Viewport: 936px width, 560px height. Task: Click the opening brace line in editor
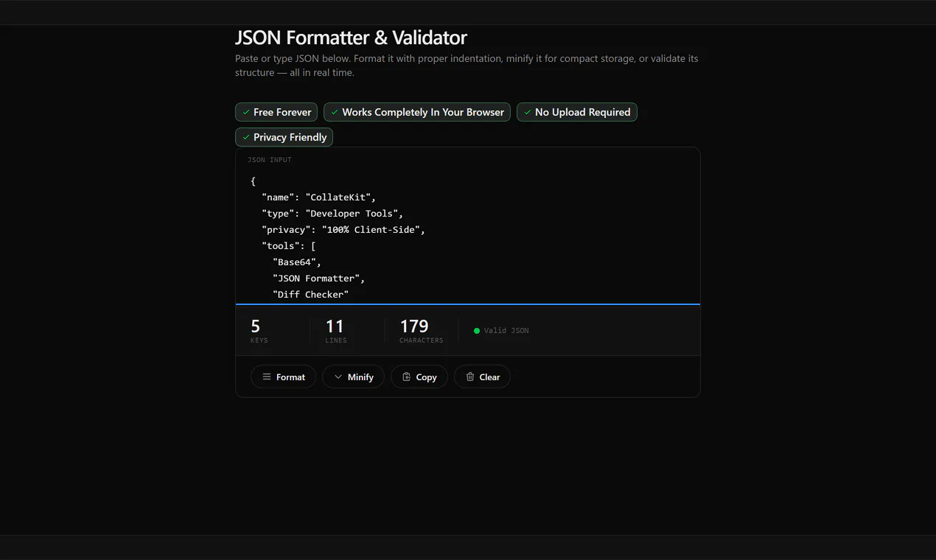tap(254, 181)
